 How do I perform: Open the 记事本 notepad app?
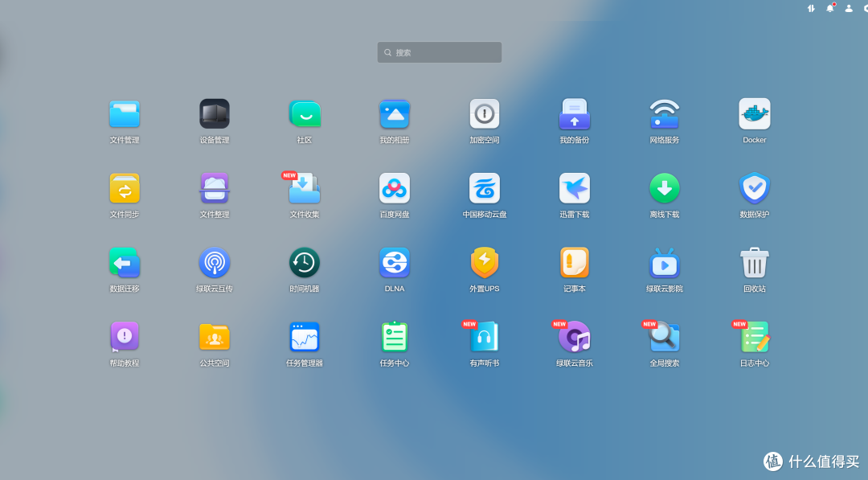pos(574,263)
